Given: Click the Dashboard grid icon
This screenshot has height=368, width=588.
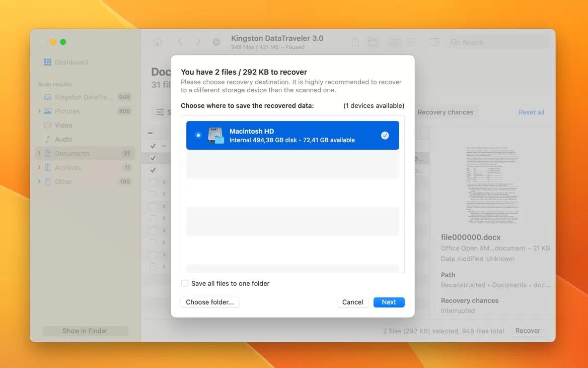Looking at the screenshot, I should tap(47, 63).
